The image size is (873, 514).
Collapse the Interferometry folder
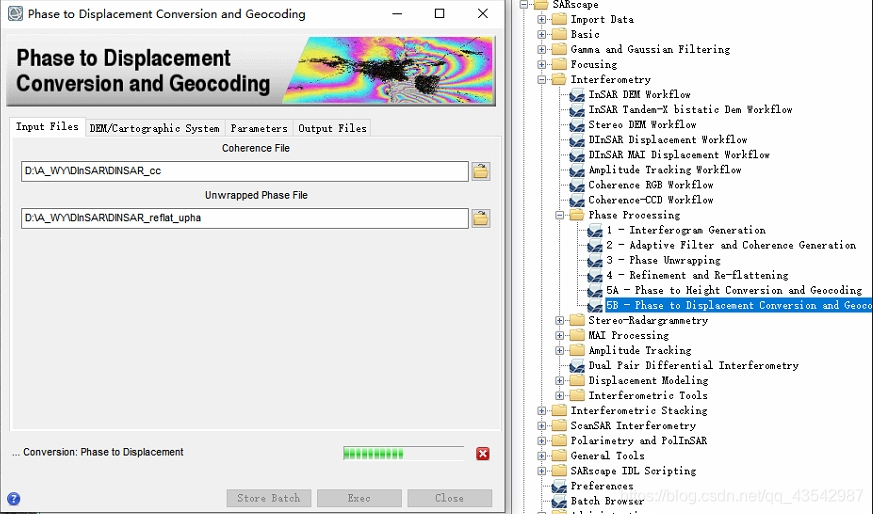(541, 80)
